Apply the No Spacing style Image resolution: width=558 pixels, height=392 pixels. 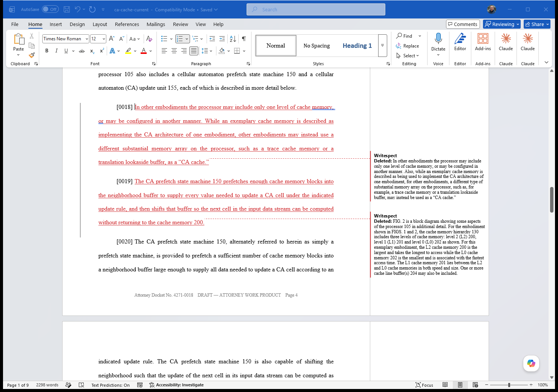coord(317,46)
